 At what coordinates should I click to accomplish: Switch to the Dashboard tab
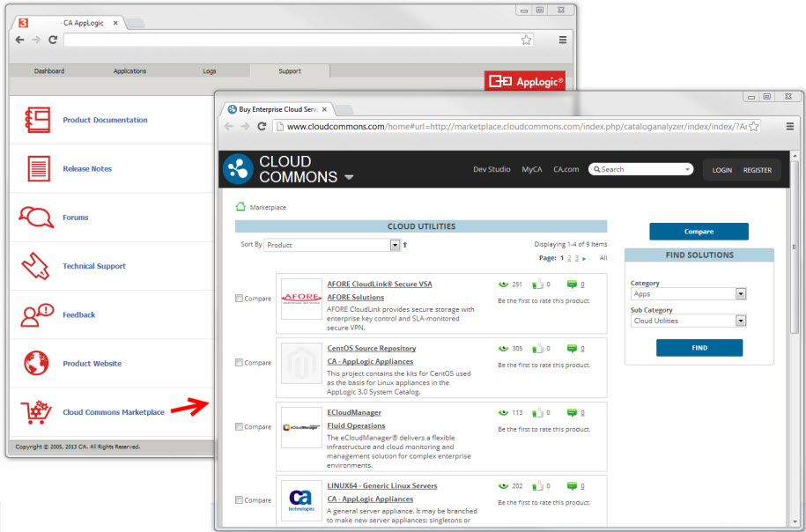pyautogui.click(x=49, y=71)
